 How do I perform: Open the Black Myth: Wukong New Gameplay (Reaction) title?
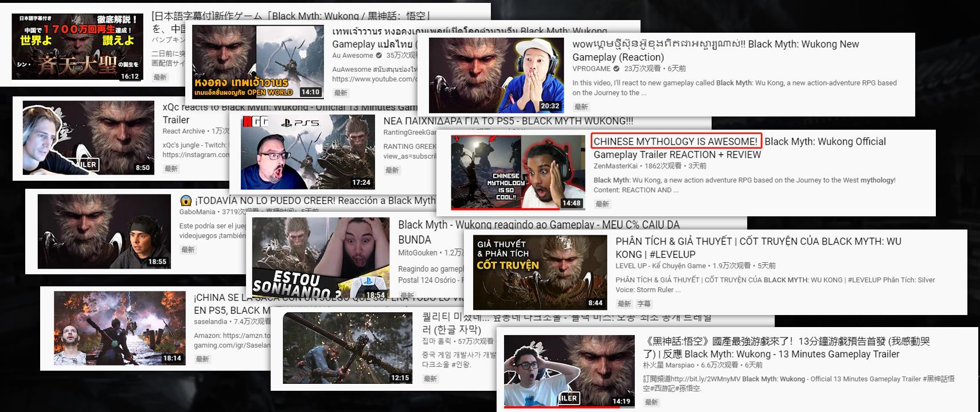(716, 50)
